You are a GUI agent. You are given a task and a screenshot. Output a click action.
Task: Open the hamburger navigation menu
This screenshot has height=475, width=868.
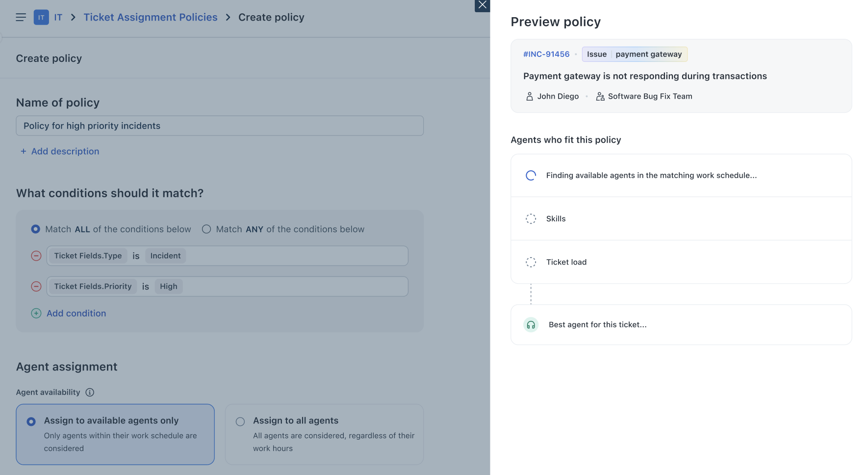(21, 18)
